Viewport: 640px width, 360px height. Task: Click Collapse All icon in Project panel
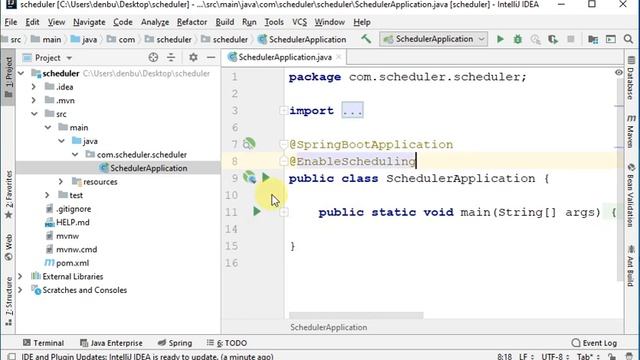click(x=171, y=58)
